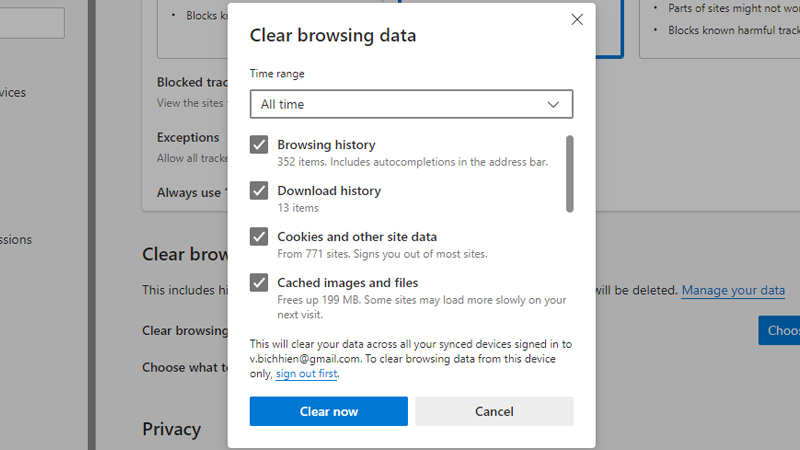
Task: Click the blue Choose what to clear button
Action: [x=779, y=330]
